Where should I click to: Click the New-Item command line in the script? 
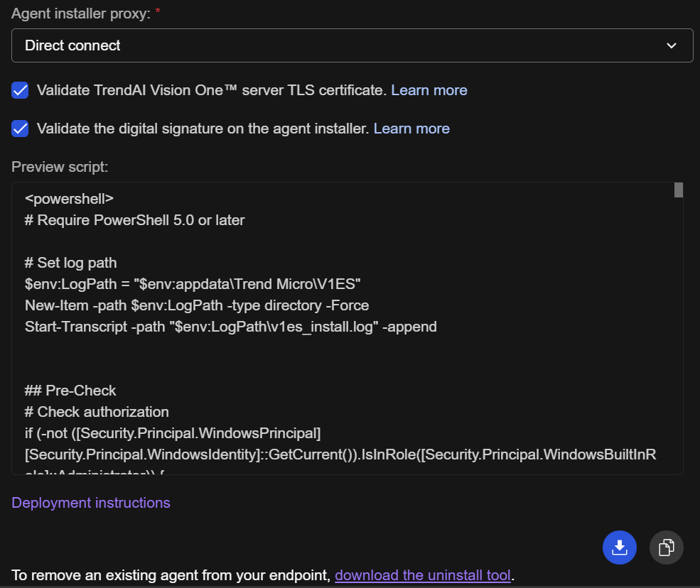(x=196, y=305)
